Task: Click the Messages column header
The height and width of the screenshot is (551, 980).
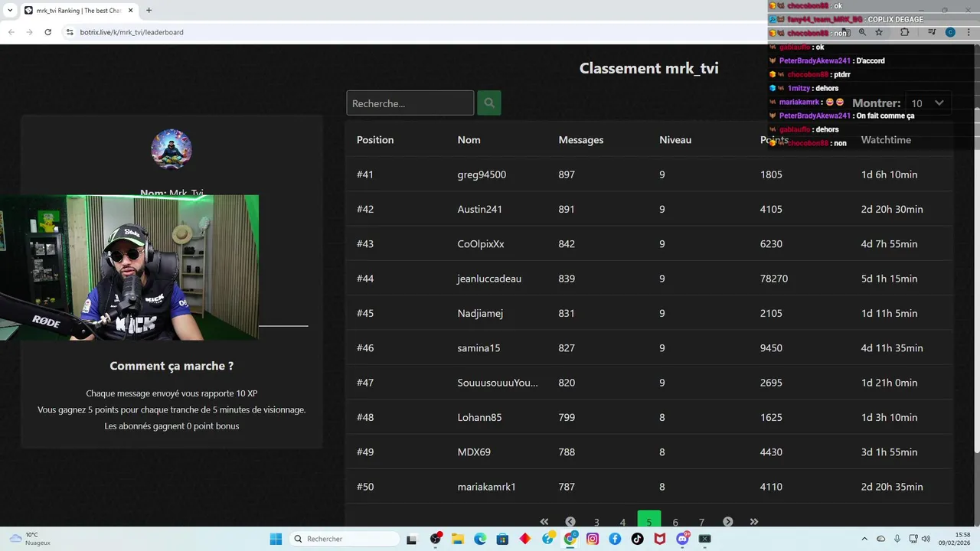Action: pos(581,140)
